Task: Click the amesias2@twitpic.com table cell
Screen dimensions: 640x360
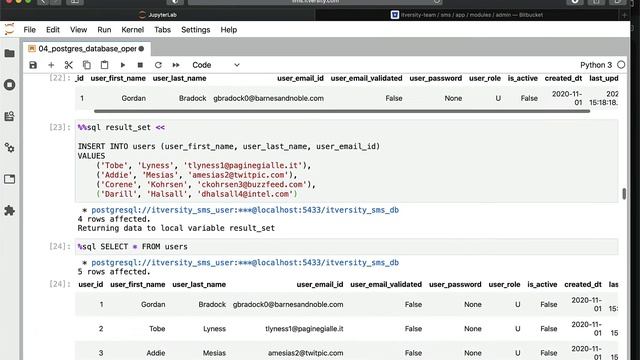Action: [305, 353]
